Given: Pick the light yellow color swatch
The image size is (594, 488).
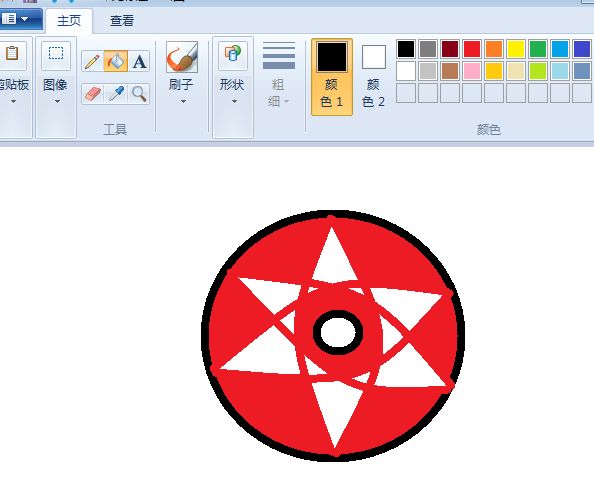Looking at the screenshot, I should point(516,71).
